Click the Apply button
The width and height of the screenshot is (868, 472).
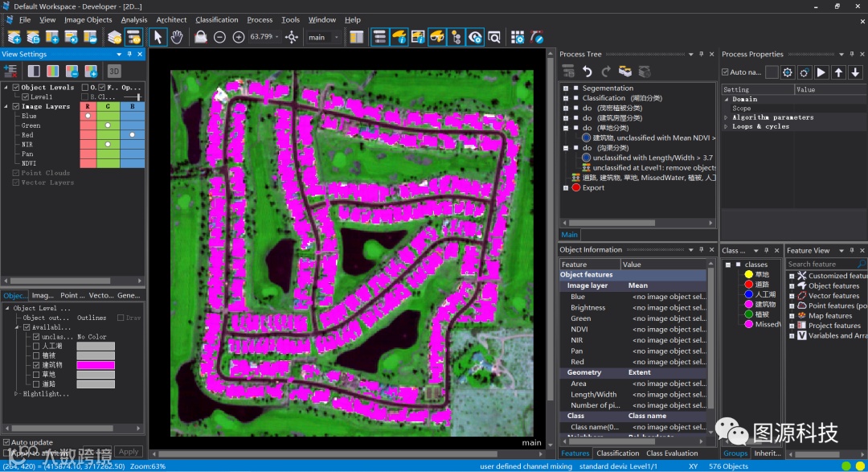129,452
